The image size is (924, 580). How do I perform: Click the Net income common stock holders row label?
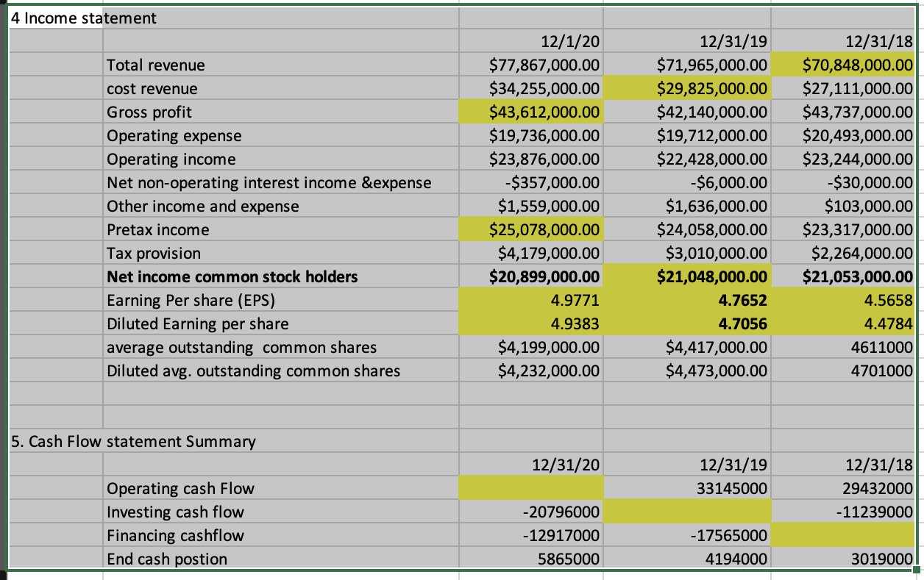[x=206, y=276]
